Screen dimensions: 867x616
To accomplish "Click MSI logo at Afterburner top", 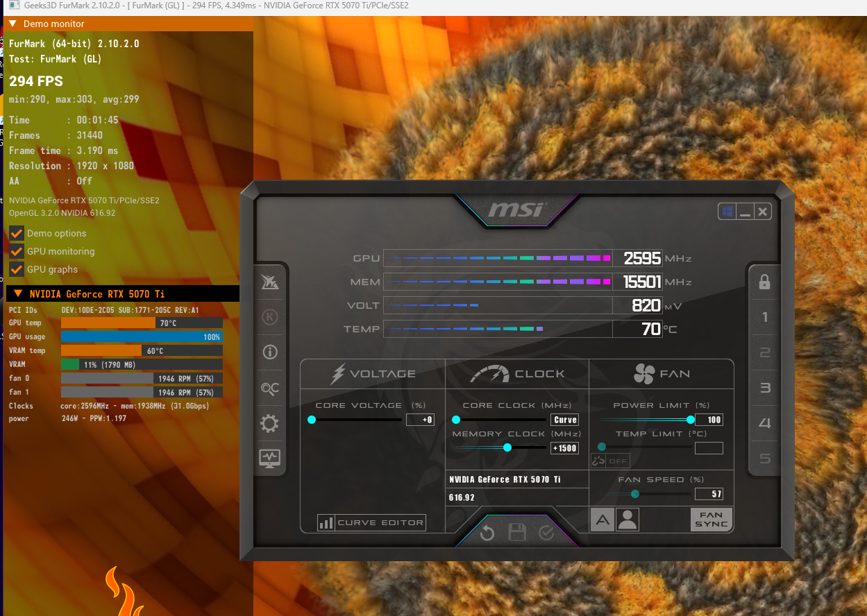I will click(517, 209).
